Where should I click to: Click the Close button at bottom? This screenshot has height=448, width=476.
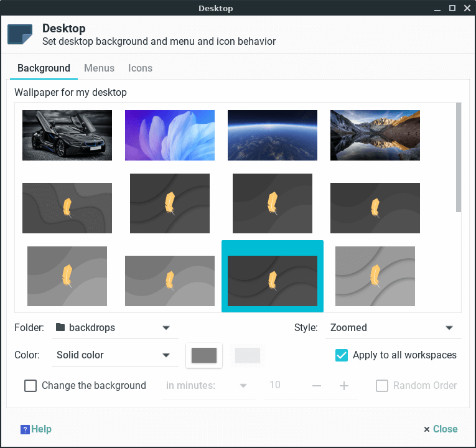click(441, 429)
